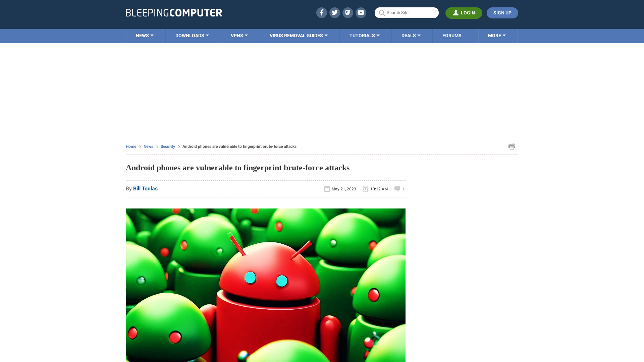Click on author link Bill Toulas

pos(145,188)
